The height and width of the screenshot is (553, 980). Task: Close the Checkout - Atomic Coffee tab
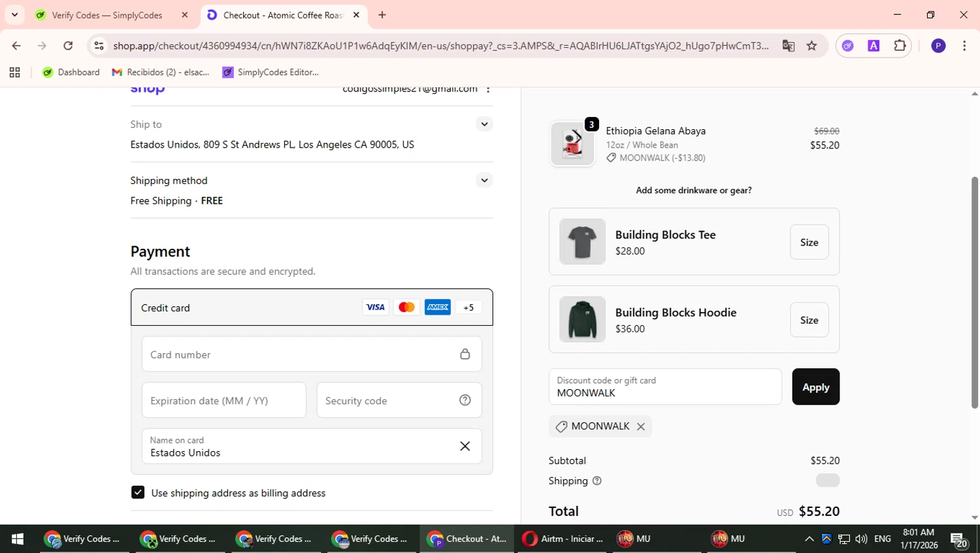point(356,15)
